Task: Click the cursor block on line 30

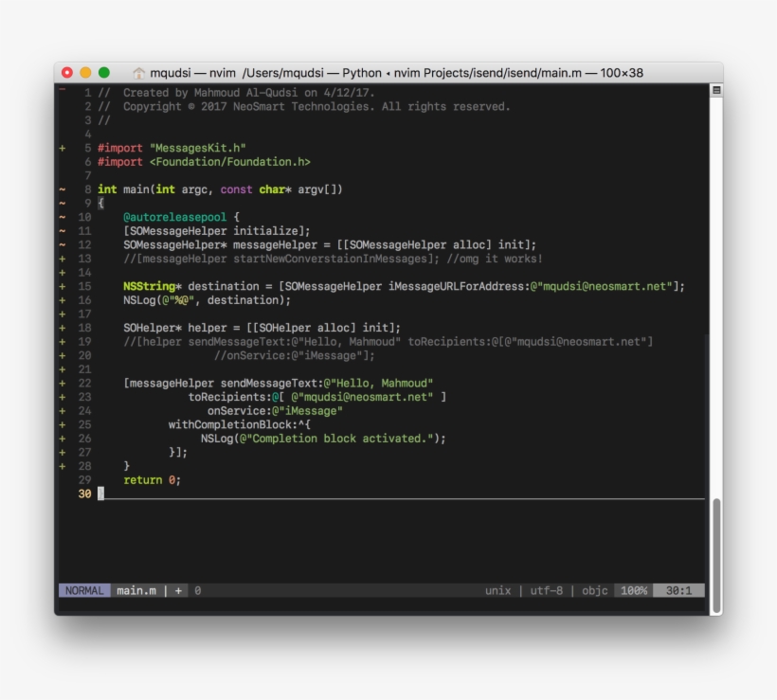Action: tap(100, 494)
